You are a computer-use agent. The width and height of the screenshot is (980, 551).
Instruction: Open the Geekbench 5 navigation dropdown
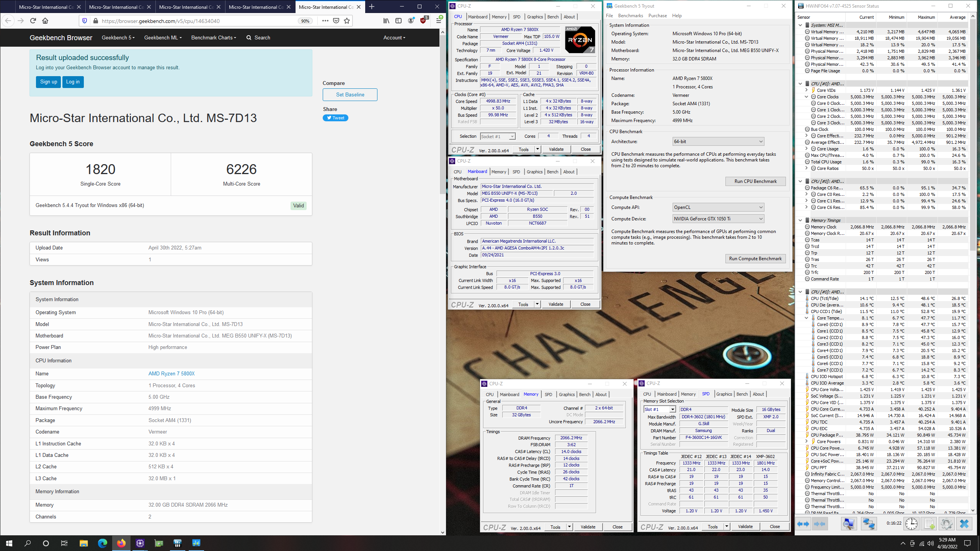click(118, 37)
